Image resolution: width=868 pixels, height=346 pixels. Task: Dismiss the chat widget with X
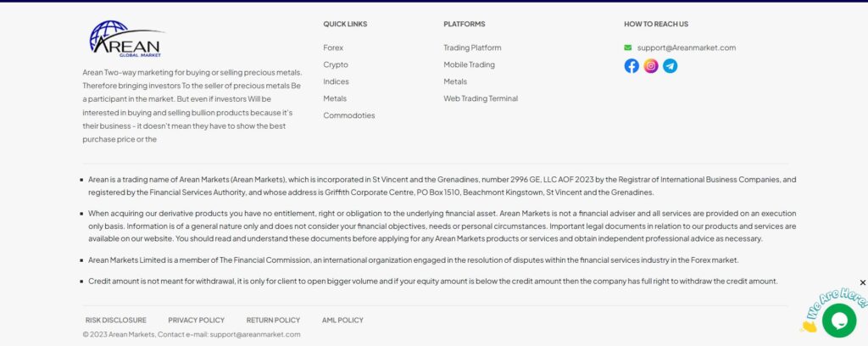coord(863,282)
